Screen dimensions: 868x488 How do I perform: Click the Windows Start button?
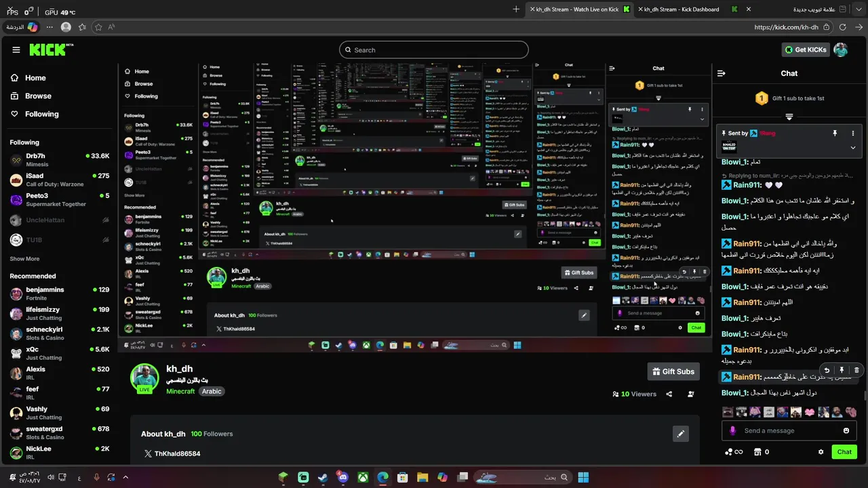[x=583, y=477]
